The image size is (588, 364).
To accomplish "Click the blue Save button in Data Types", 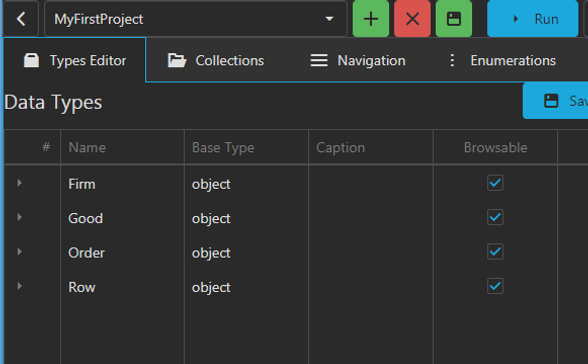I will click(x=555, y=101).
